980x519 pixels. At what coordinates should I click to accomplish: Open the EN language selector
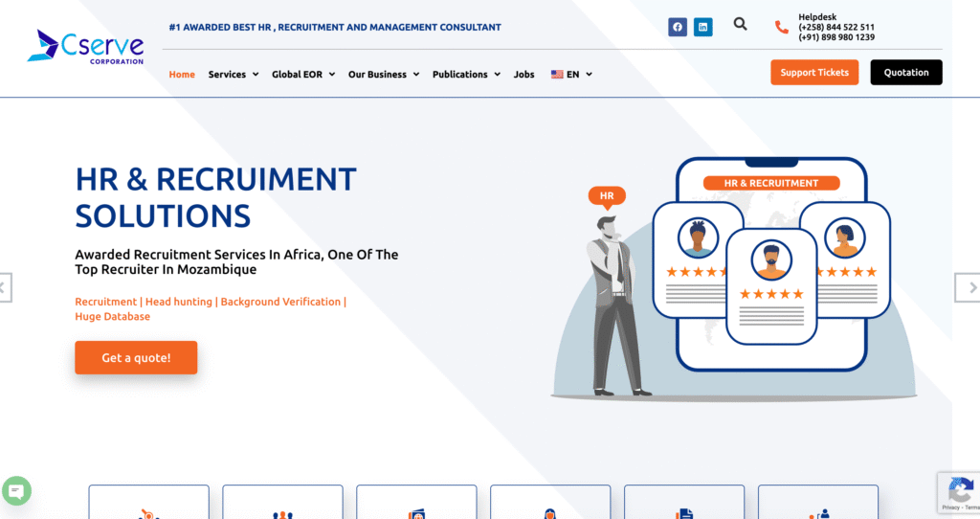click(571, 74)
